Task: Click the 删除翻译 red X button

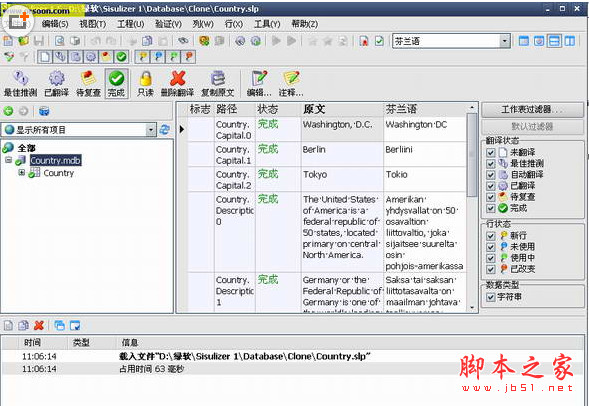Action: point(177,83)
